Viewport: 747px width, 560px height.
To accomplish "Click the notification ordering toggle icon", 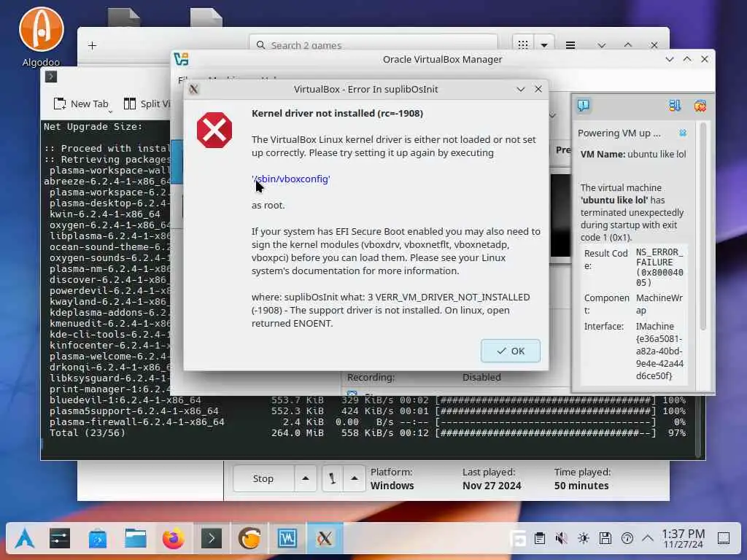I will (675, 105).
